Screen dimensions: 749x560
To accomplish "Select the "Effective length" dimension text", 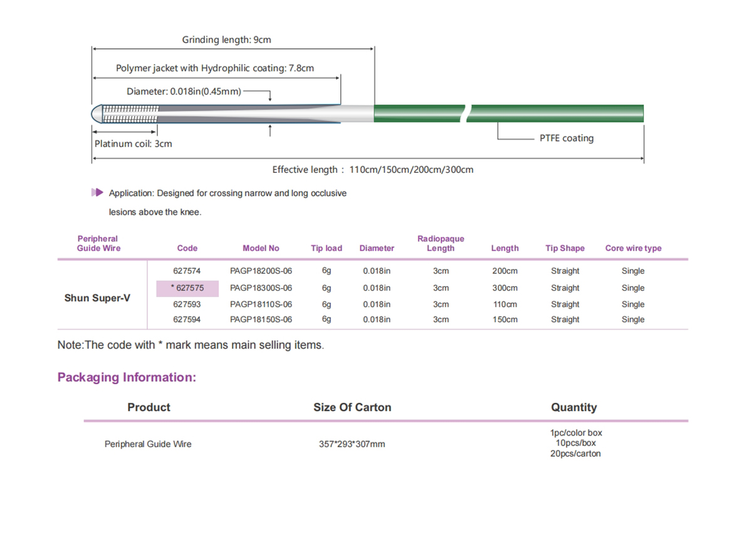I will [x=372, y=170].
